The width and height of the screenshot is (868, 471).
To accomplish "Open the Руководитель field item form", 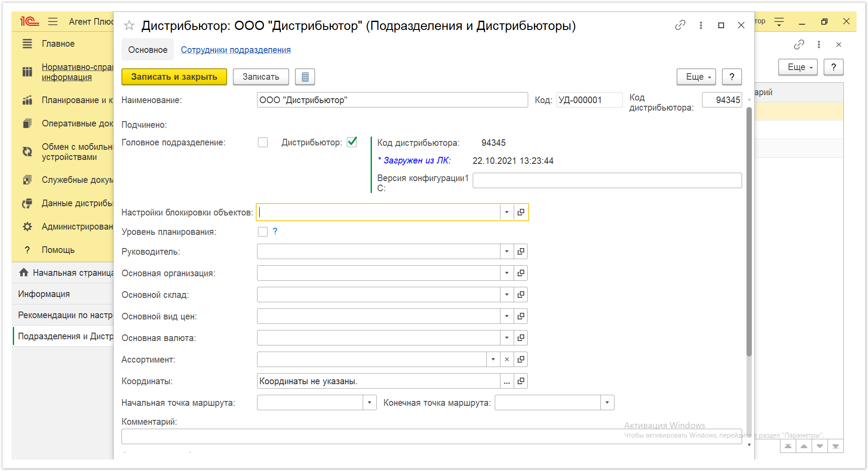I will click(521, 252).
